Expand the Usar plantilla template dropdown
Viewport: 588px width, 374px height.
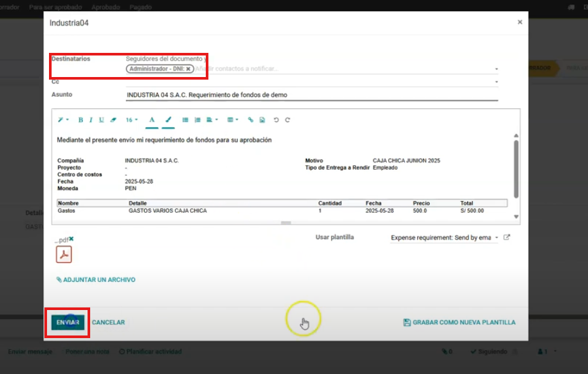click(x=497, y=238)
